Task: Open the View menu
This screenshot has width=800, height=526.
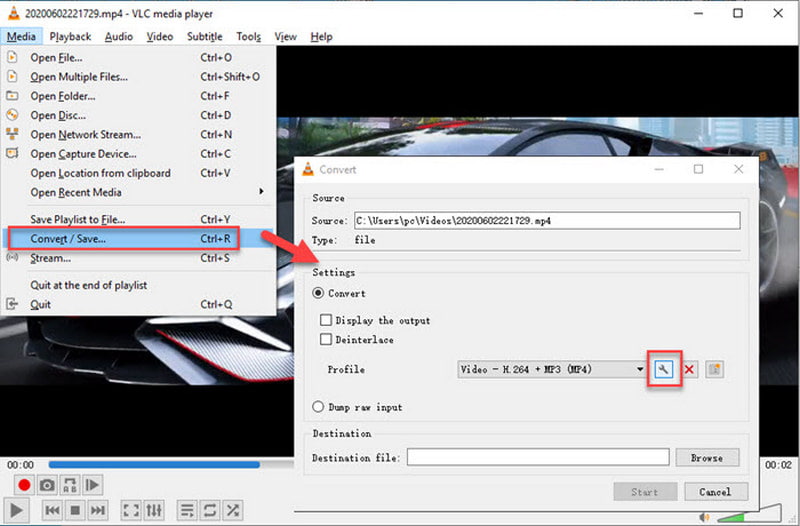Action: click(285, 36)
